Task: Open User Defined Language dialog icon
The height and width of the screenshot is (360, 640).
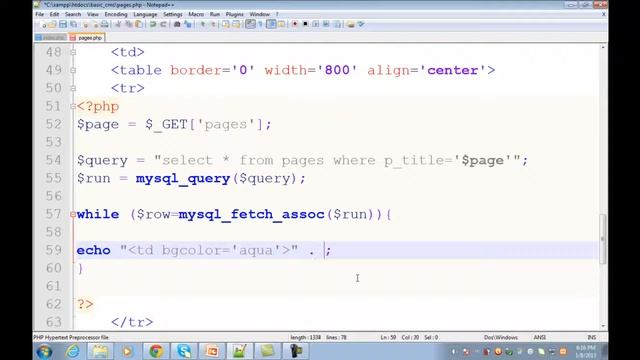Action: (x=281, y=24)
